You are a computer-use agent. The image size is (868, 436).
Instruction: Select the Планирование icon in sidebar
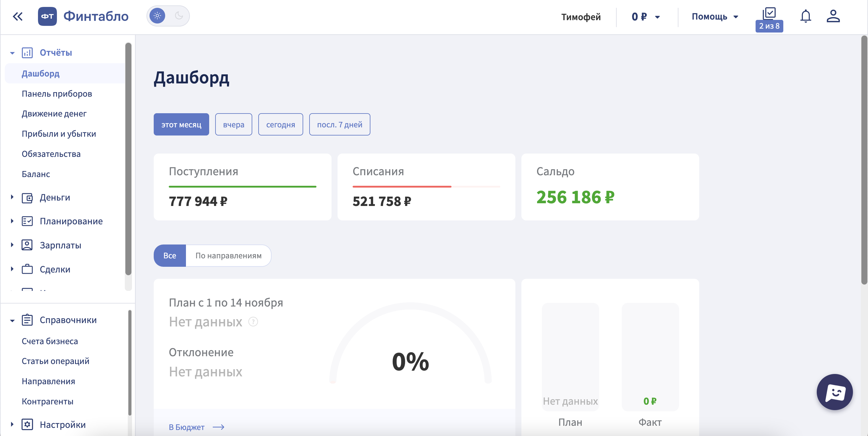[x=28, y=221]
